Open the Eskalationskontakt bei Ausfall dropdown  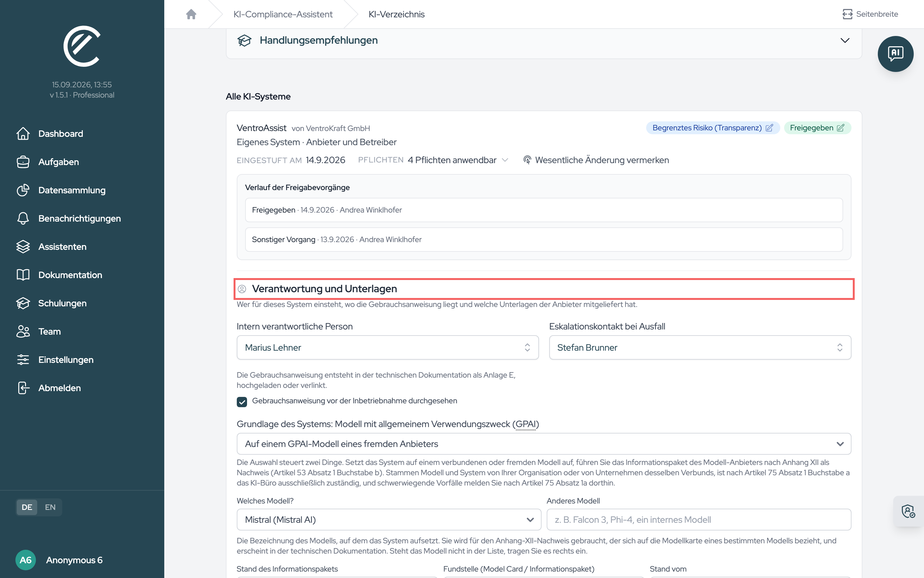[x=700, y=347]
